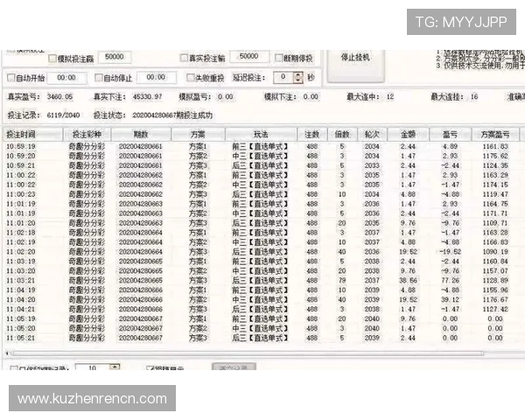
Task: Toggle the 真实投注输 checkbox
Action: pos(184,58)
